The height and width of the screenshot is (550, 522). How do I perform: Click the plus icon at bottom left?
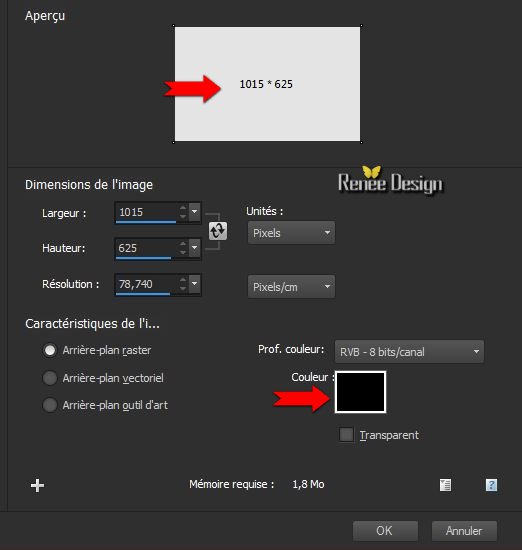(x=37, y=485)
